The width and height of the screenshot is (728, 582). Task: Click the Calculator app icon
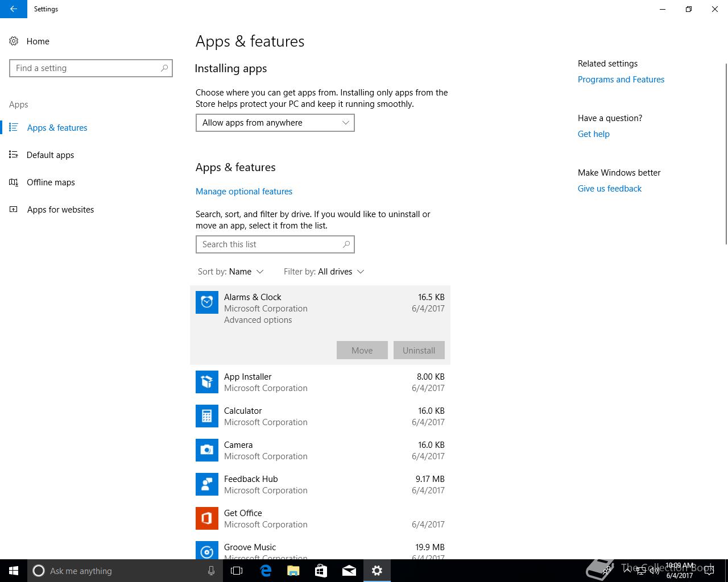207,416
